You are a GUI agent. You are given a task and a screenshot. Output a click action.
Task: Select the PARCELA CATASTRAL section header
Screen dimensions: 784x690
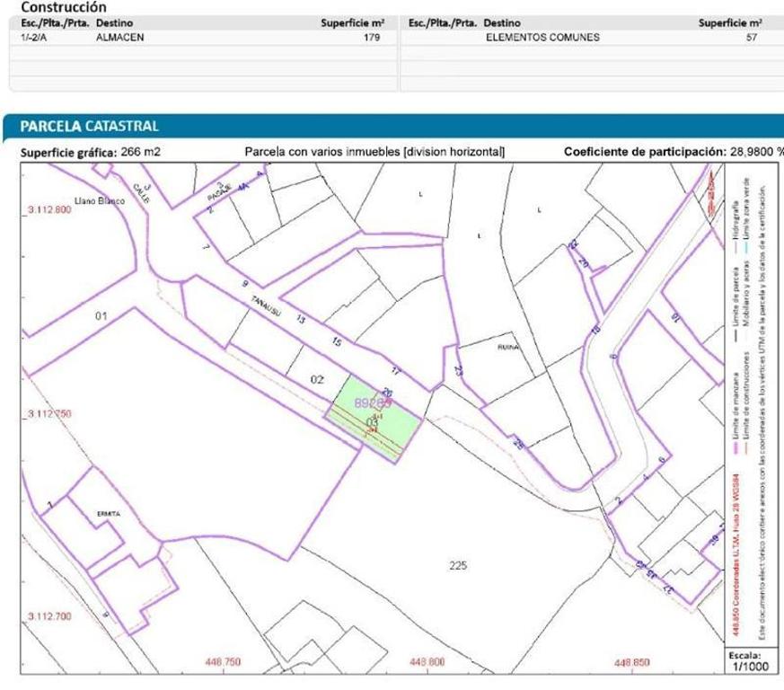(90, 126)
